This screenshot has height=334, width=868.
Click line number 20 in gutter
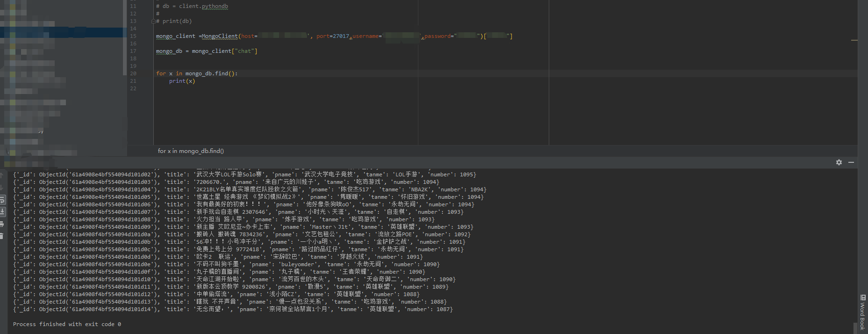click(x=133, y=73)
